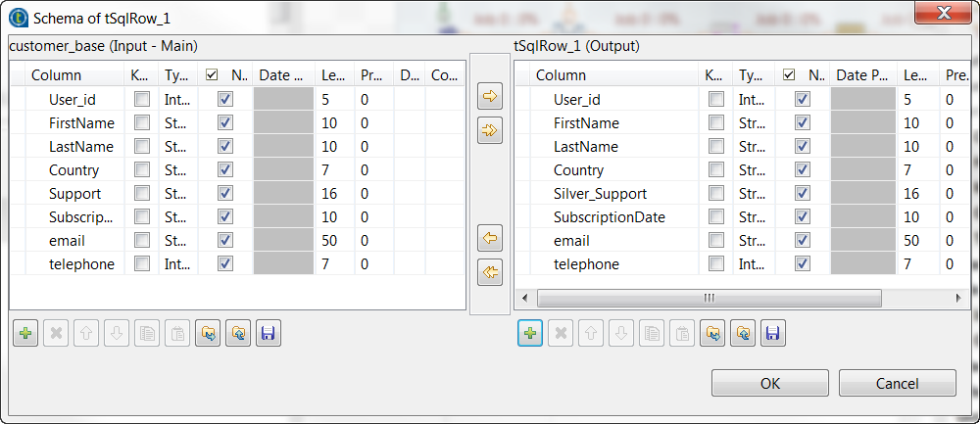Screen dimensions: 980x424
Task: Click the output table horizontal scrollbar thumb
Action: pyautogui.click(x=709, y=298)
